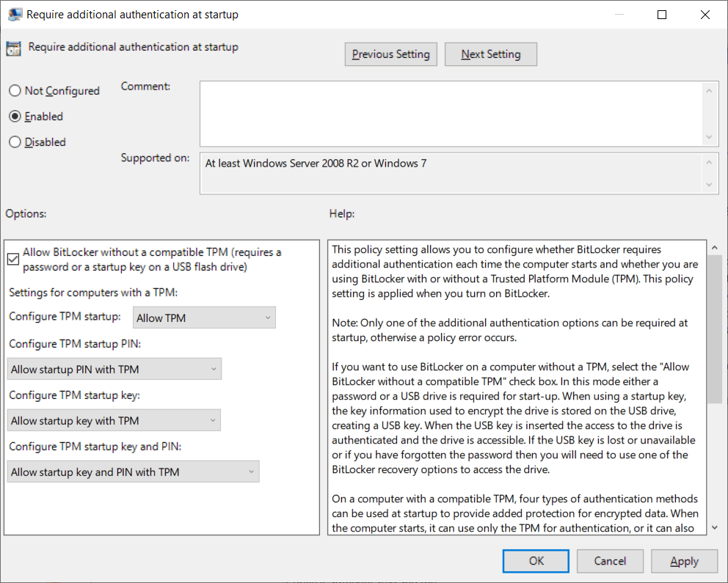Click the Help pane scroll up arrow
Viewport: 728px width, 583px height.
pyautogui.click(x=715, y=248)
